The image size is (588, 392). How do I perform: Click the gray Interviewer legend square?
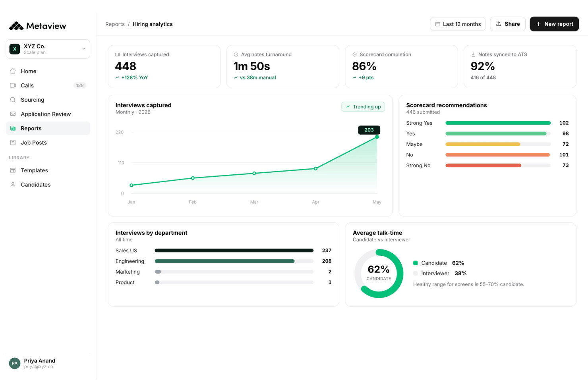click(416, 273)
